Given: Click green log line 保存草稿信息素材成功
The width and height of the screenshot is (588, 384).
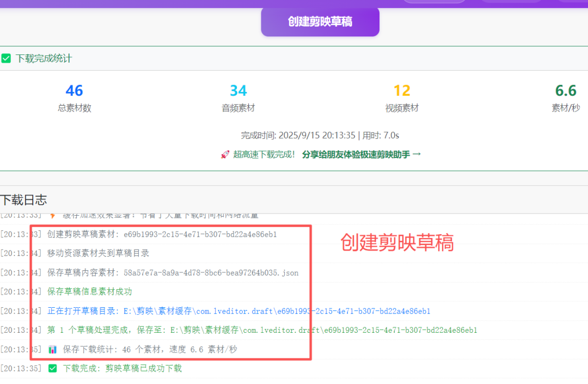Looking at the screenshot, I should (x=90, y=292).
